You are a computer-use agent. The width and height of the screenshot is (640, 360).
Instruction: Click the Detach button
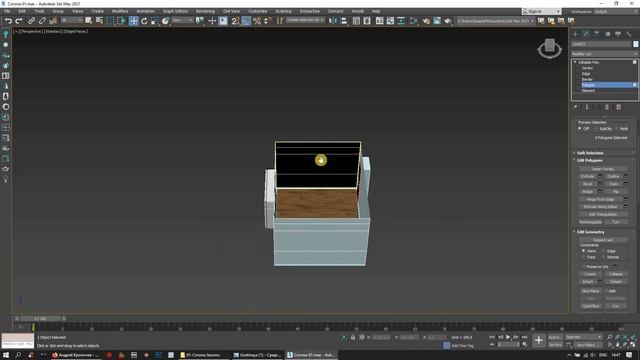[616, 282]
